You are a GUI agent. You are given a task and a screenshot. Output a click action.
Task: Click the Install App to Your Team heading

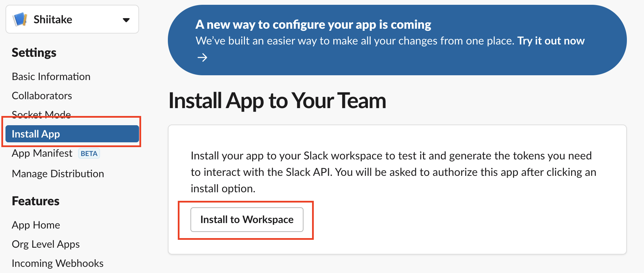point(277,101)
